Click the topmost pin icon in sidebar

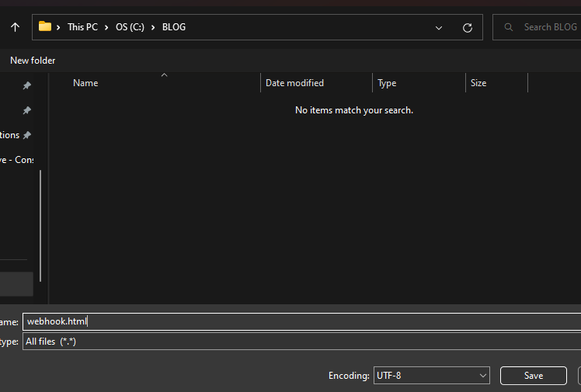click(27, 85)
